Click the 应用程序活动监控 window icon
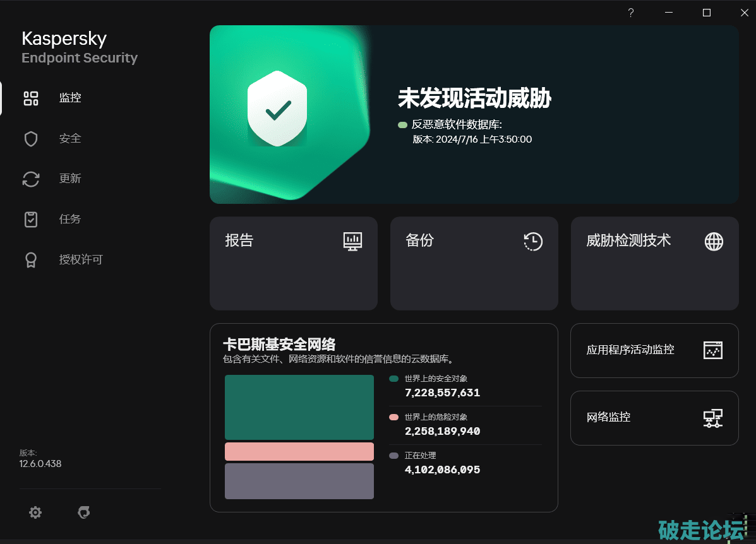Screen dimensions: 756x544 712,350
